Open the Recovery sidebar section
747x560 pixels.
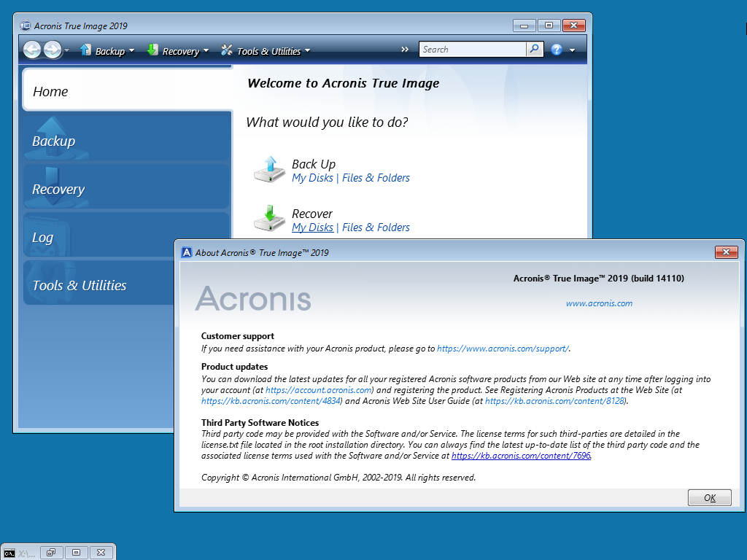coord(127,187)
